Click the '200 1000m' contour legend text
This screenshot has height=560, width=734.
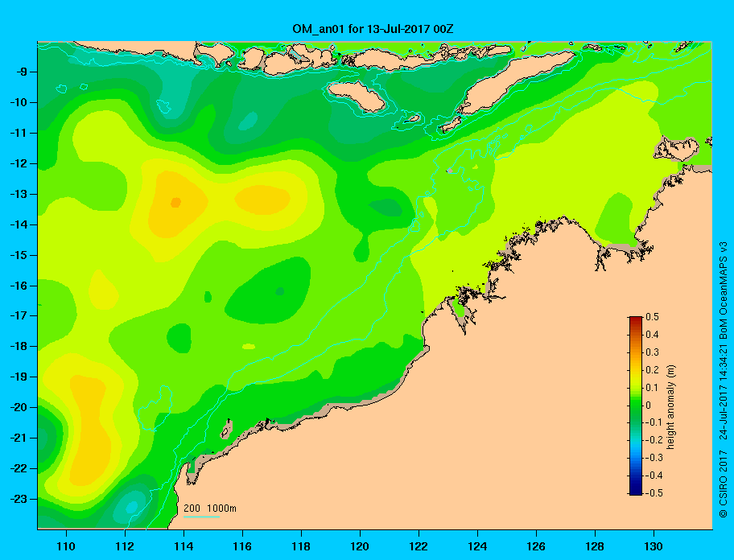pyautogui.click(x=210, y=508)
